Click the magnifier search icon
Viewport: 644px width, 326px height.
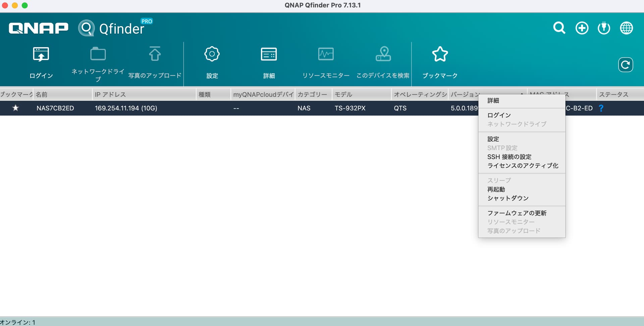tap(559, 28)
